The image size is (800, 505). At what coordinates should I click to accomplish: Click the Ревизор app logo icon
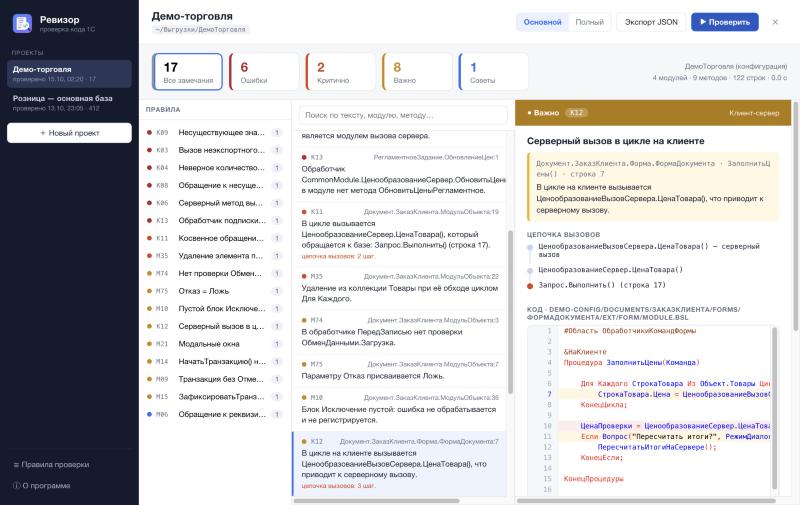22,23
